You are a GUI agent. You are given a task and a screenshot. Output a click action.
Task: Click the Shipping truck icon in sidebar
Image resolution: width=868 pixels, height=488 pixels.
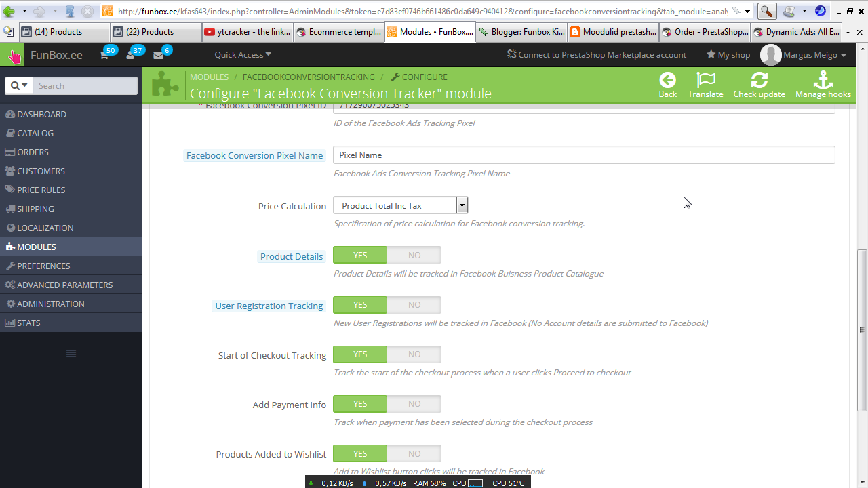tap(10, 209)
